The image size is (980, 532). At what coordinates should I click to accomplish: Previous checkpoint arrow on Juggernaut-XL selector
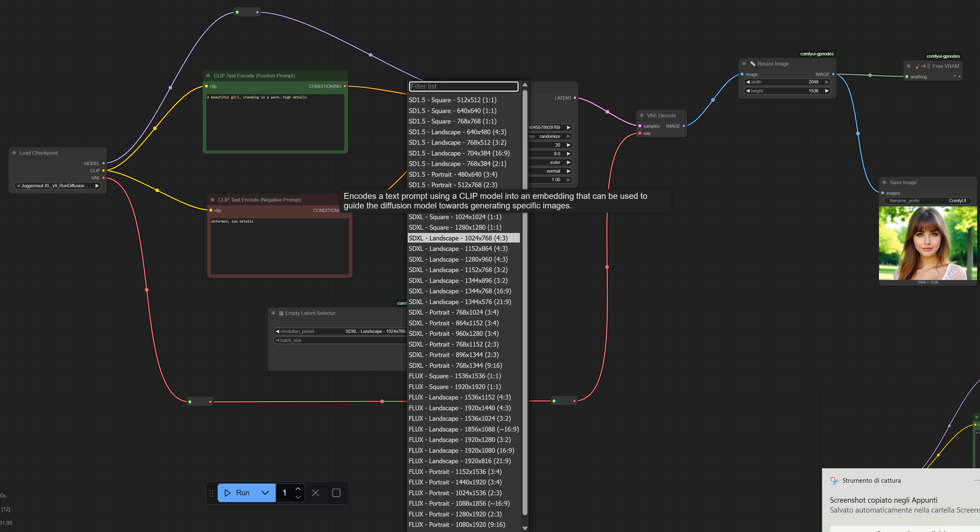pos(18,186)
